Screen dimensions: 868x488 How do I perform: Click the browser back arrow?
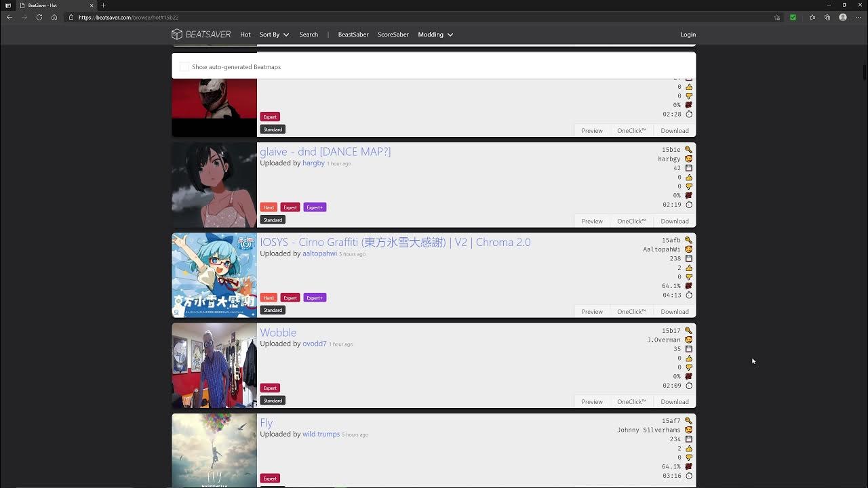[x=9, y=18]
